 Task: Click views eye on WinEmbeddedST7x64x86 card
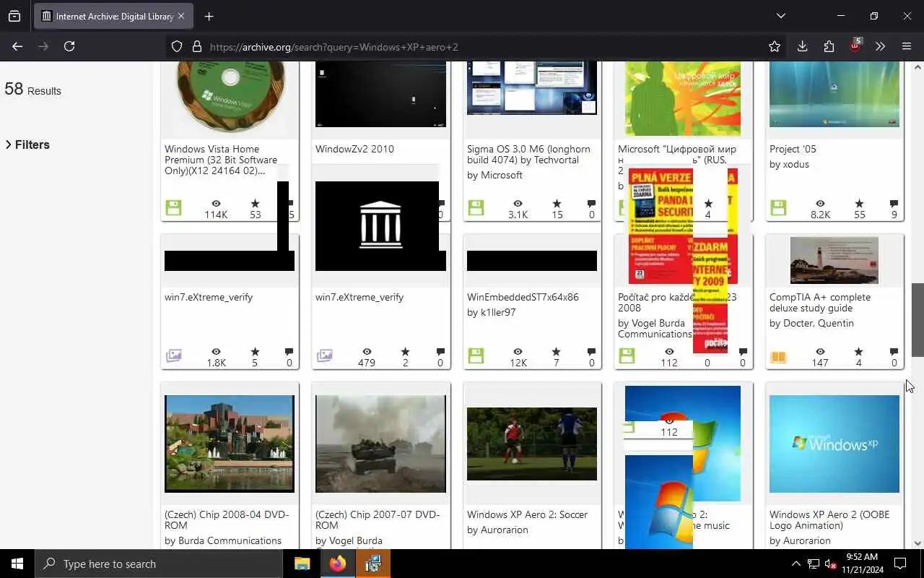518,352
